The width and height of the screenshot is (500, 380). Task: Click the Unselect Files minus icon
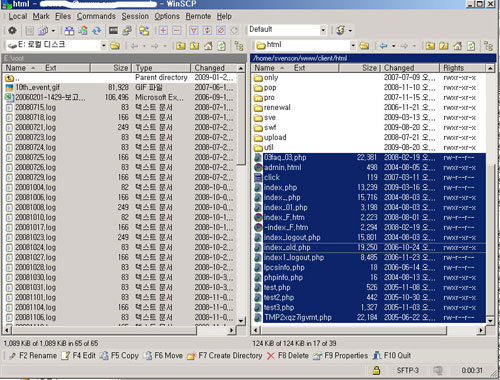177,31
